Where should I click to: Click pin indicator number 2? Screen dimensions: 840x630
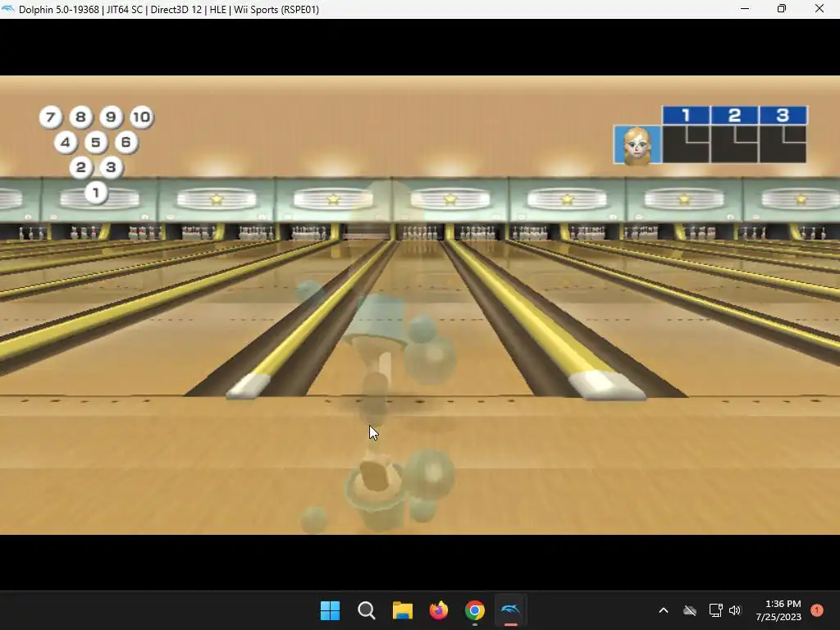click(x=81, y=167)
